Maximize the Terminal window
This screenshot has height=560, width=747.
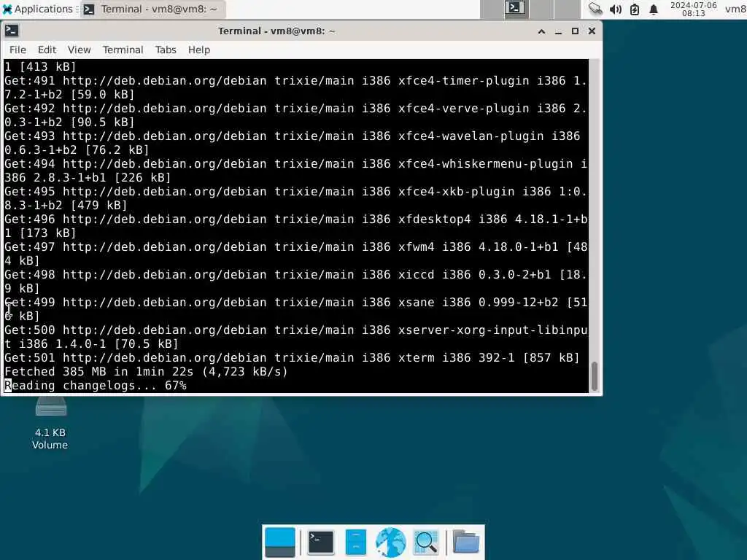[x=575, y=31]
